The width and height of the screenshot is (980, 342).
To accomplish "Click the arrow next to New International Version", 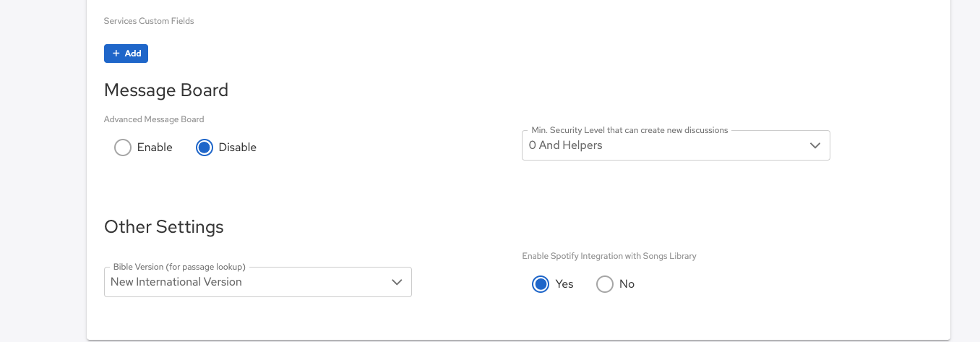I will point(397,282).
